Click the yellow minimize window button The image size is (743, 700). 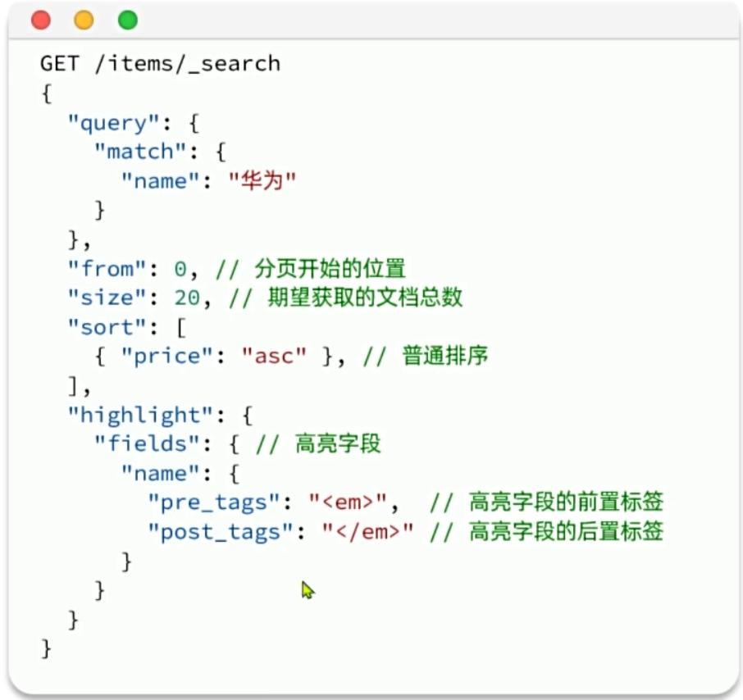84,20
